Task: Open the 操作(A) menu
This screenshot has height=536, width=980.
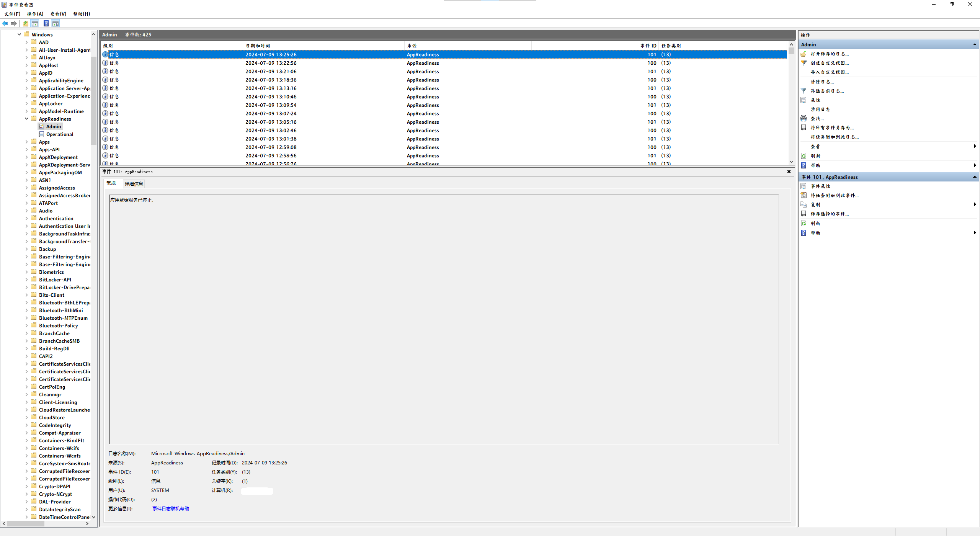Action: (x=35, y=14)
